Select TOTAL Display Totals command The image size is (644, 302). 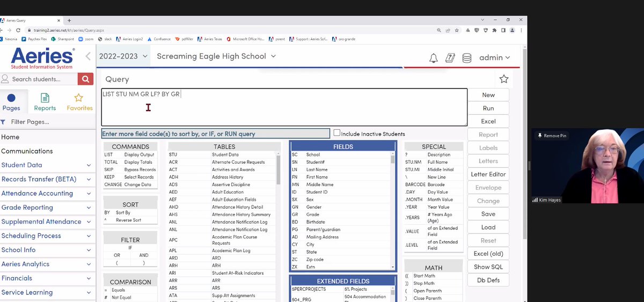coord(130,162)
